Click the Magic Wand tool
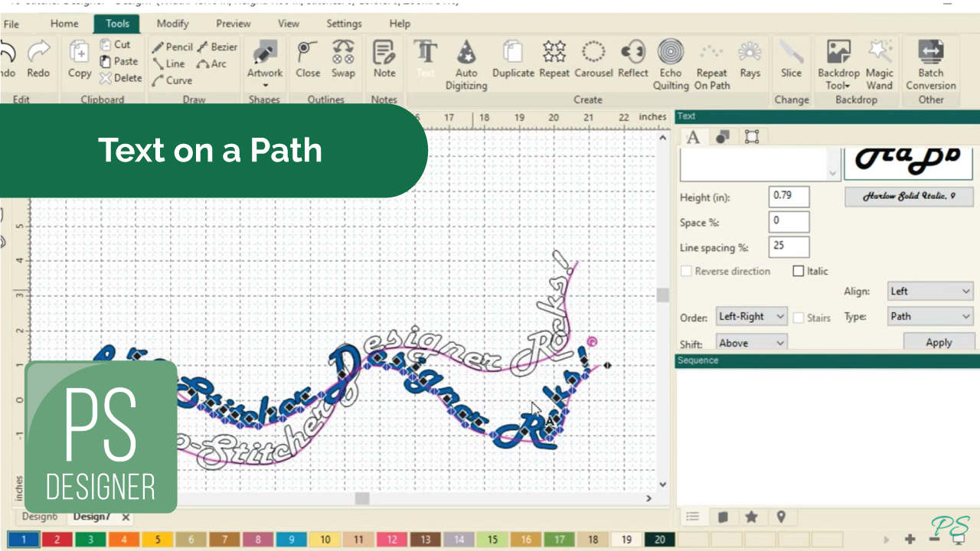The width and height of the screenshot is (980, 551). point(879,64)
